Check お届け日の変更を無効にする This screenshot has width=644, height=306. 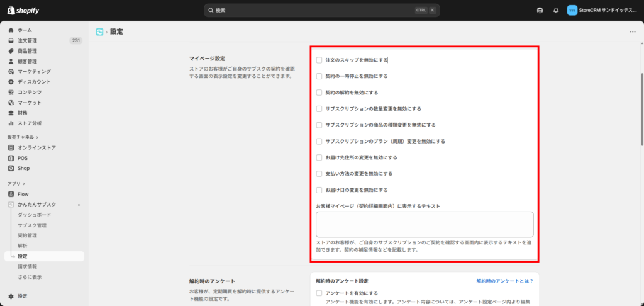point(319,190)
